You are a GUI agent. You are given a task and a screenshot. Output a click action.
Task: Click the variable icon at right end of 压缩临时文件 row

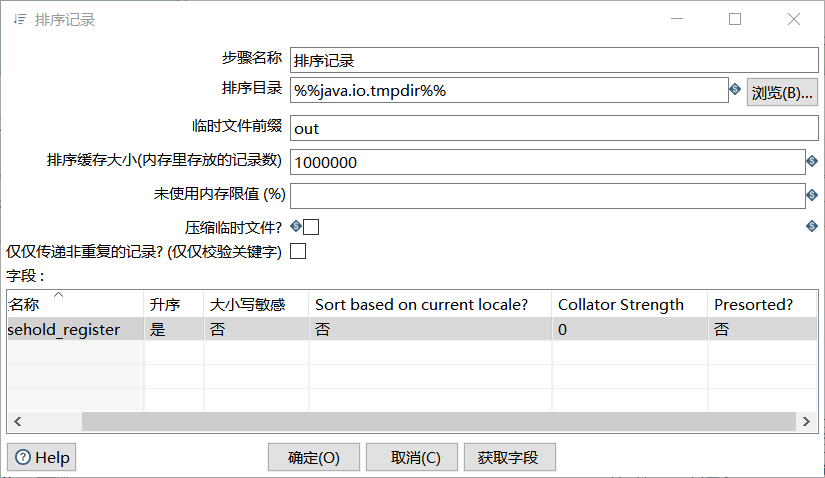[x=812, y=226]
